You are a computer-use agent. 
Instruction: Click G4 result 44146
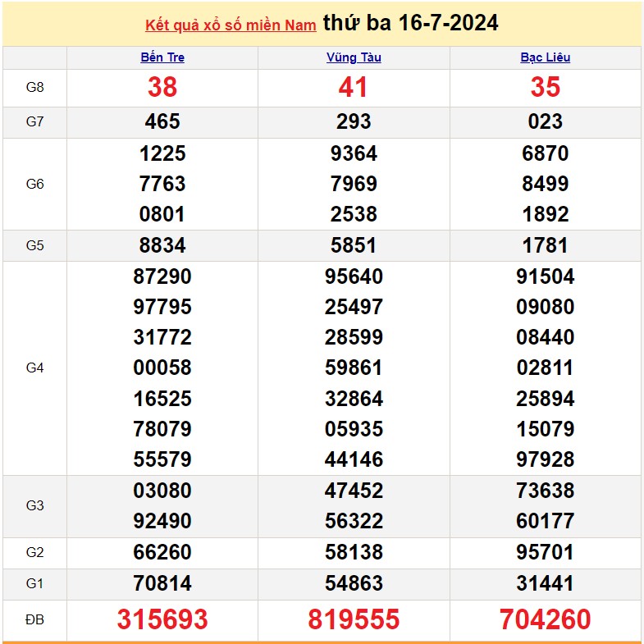pyautogui.click(x=354, y=459)
